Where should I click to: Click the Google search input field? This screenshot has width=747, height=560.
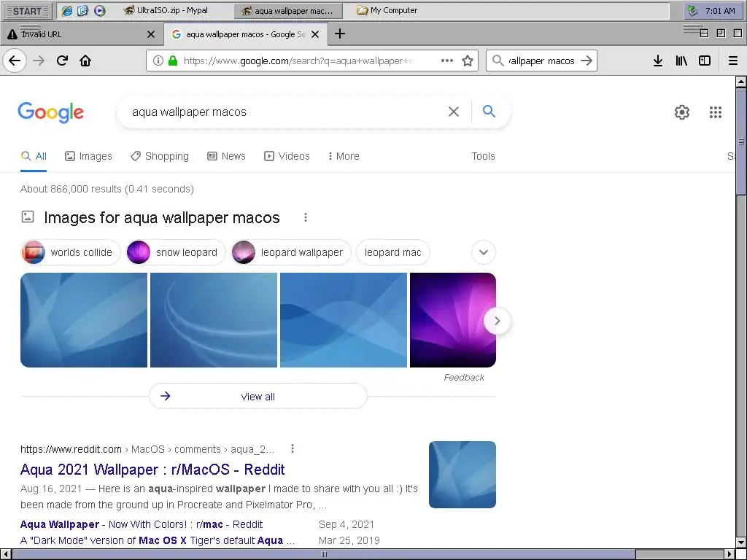[x=286, y=112]
